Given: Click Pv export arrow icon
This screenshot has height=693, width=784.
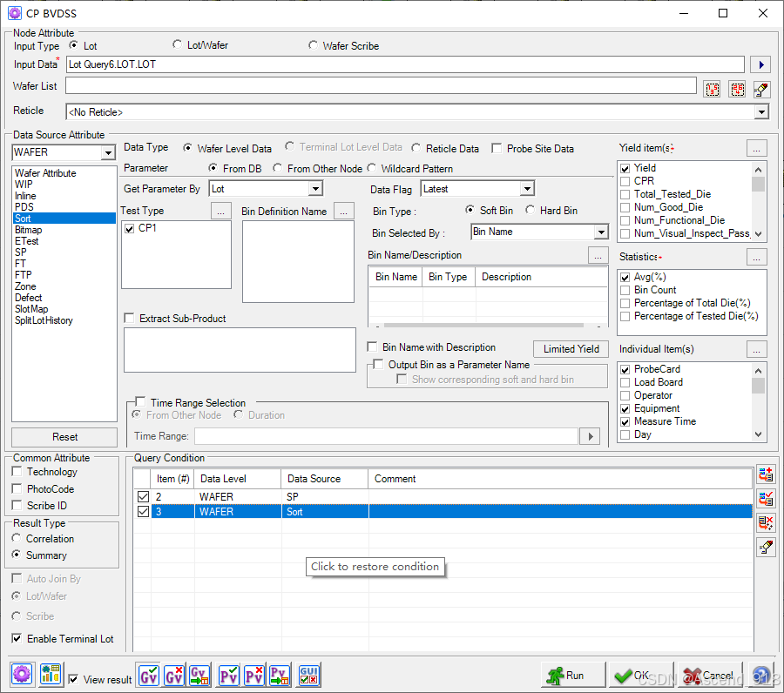Looking at the screenshot, I should click(279, 676).
